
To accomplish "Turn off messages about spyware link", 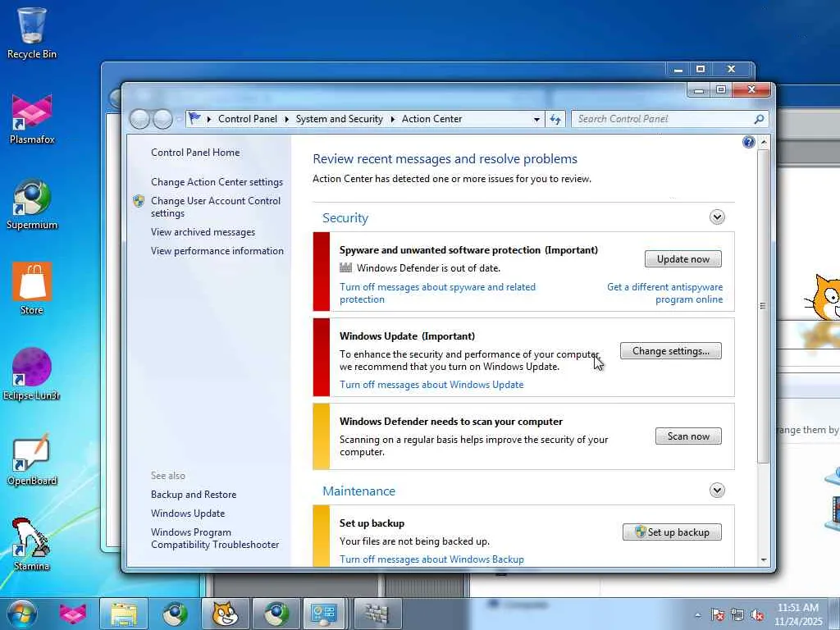I will [437, 293].
